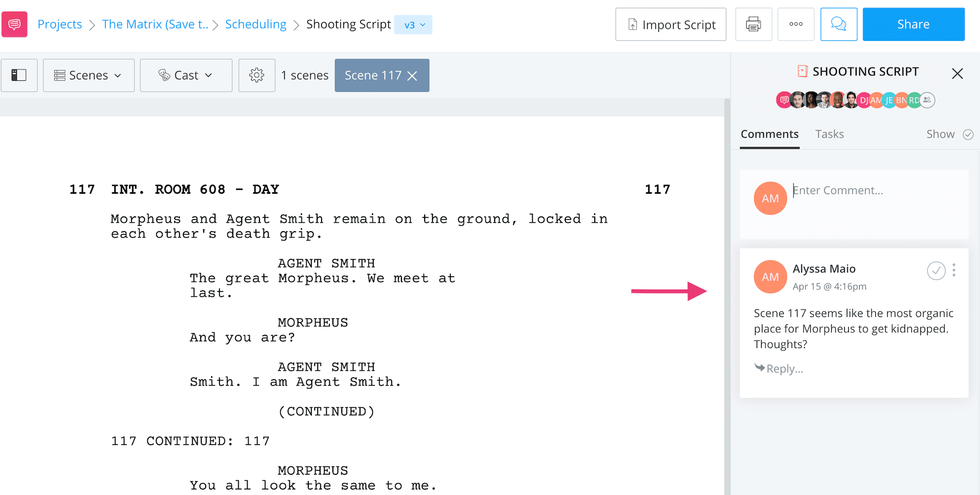Image resolution: width=980 pixels, height=495 pixels.
Task: Go to Projects breadcrumb
Action: click(x=60, y=24)
